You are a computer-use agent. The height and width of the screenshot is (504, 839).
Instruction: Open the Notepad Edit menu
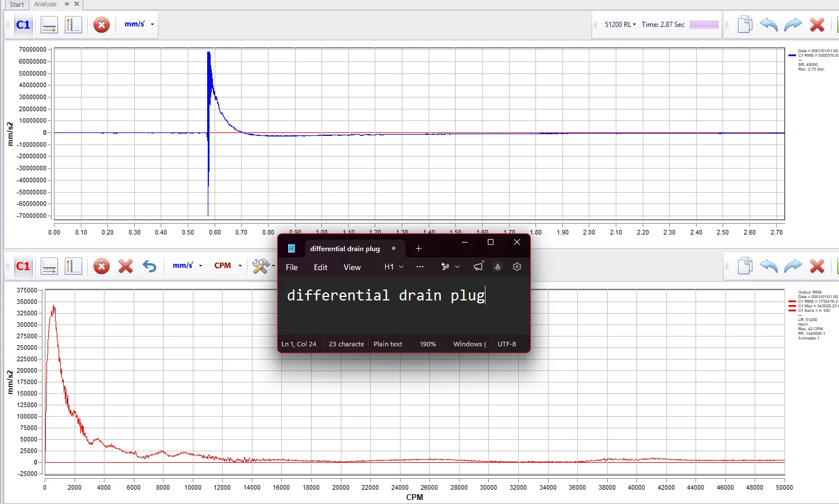(x=320, y=267)
